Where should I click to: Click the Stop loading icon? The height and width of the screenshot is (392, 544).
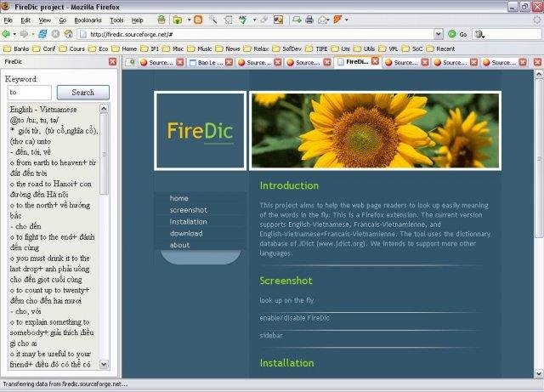[x=56, y=34]
